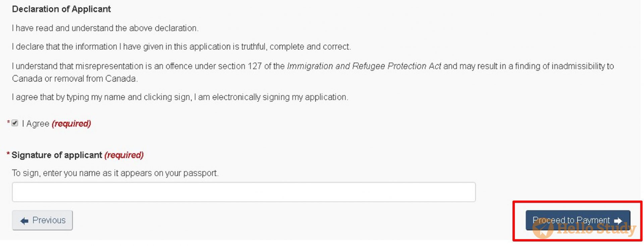Viewport: 644px width, 246px height.
Task: Click the 'Canada or removal from Canada' line
Action: click(x=75, y=79)
